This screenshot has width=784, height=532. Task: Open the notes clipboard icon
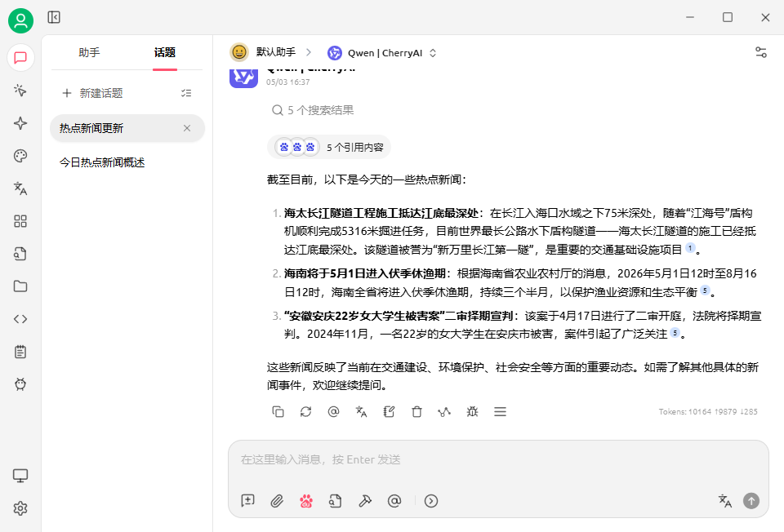(x=20, y=352)
